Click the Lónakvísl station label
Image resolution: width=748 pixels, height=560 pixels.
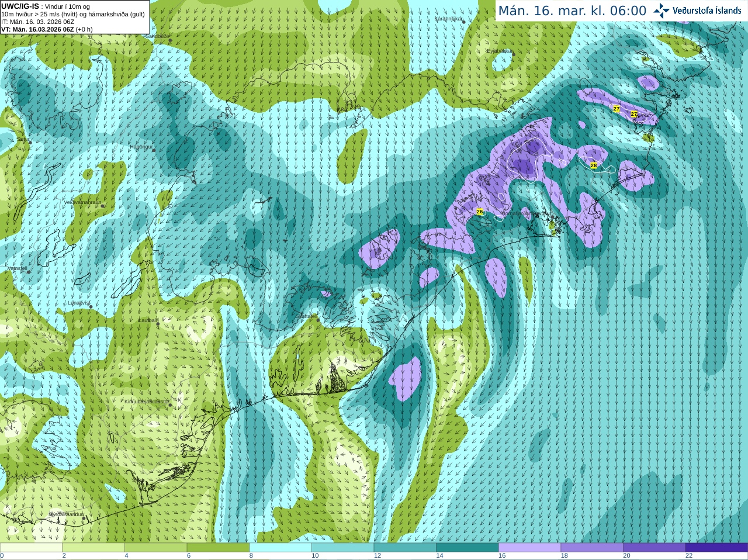click(x=78, y=303)
